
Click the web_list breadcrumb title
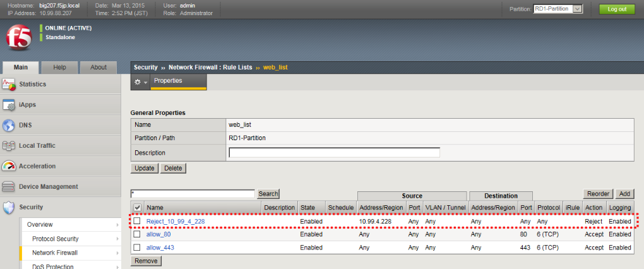275,68
